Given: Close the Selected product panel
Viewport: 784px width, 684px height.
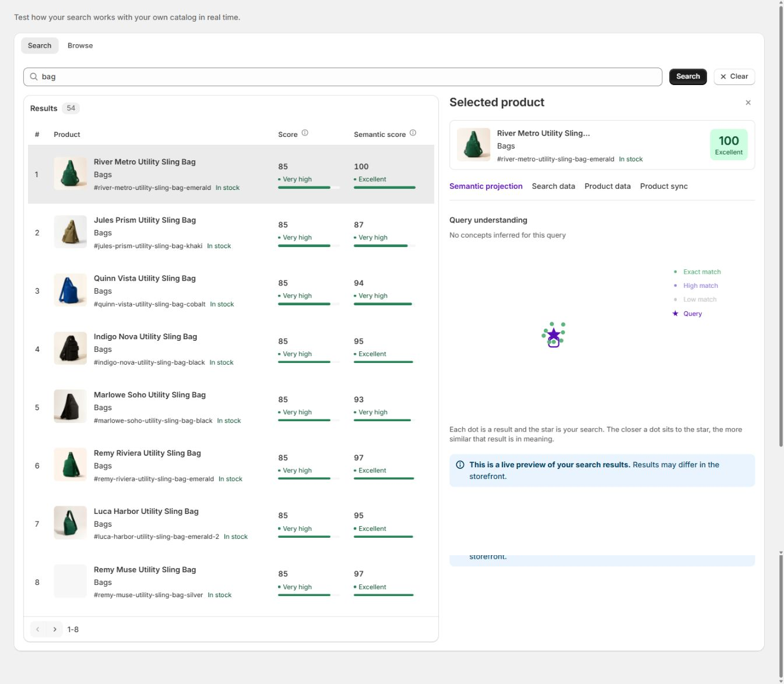Looking at the screenshot, I should (x=748, y=103).
